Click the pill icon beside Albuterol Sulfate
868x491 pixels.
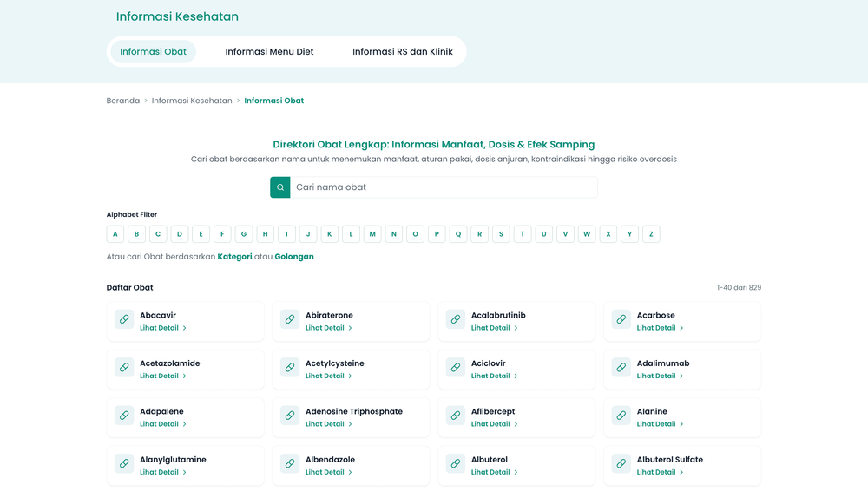click(x=621, y=464)
